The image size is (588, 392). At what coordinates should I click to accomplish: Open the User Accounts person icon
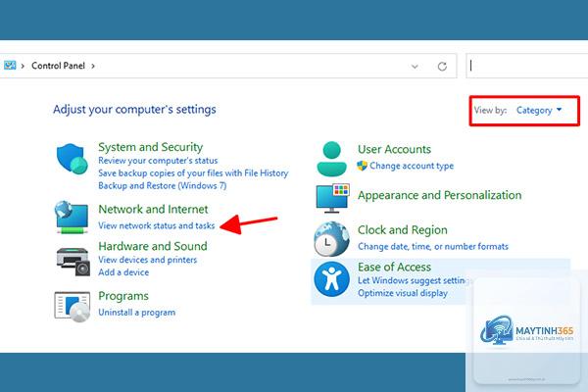coord(331,159)
